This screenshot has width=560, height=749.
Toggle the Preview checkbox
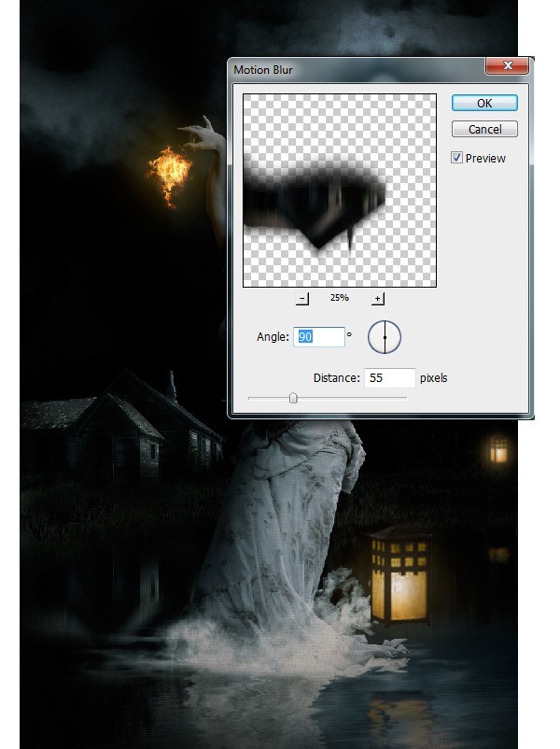click(456, 158)
